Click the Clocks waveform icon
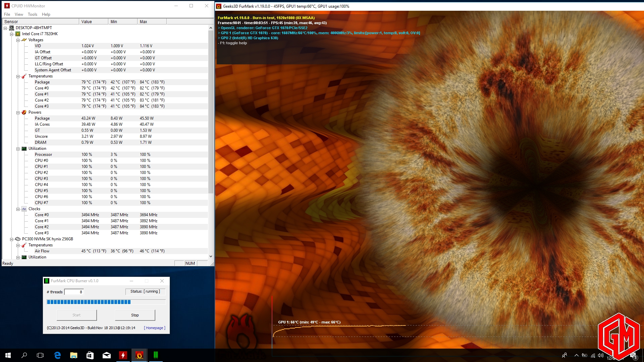Image resolution: width=644 pixels, height=362 pixels. click(24, 209)
